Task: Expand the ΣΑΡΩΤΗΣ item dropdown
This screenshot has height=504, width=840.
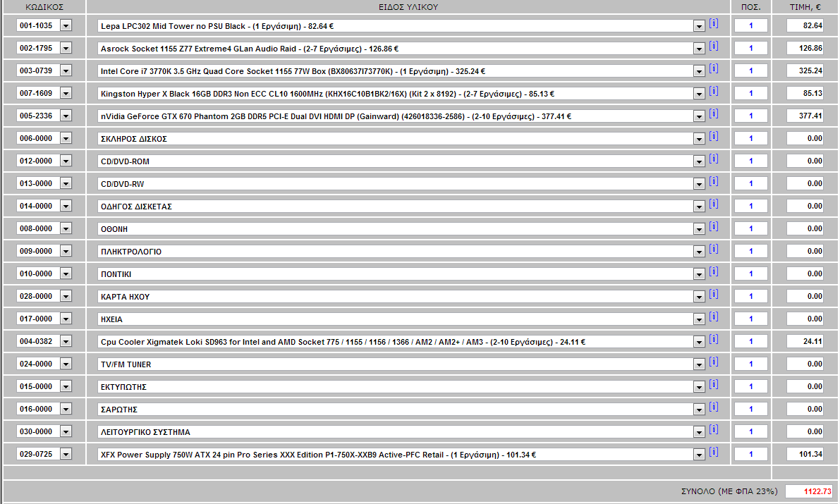Action: (x=698, y=410)
